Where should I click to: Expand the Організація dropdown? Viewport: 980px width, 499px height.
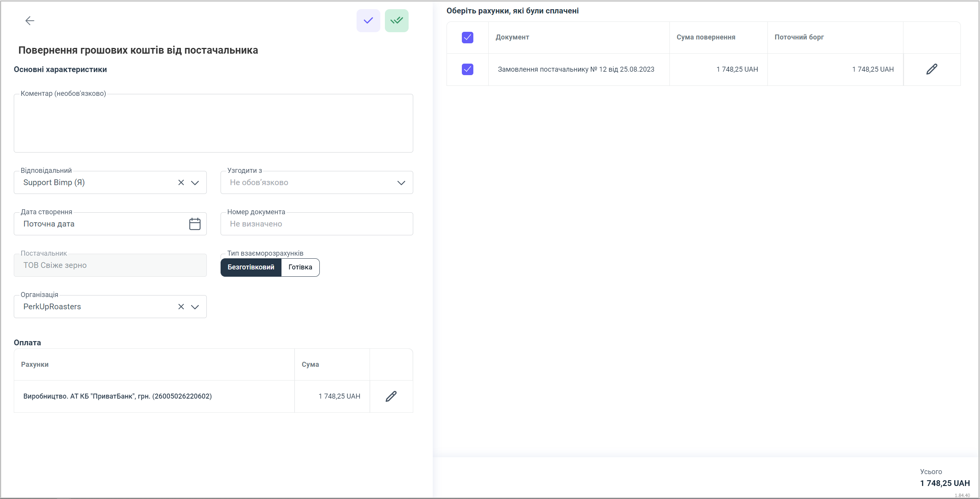point(195,307)
